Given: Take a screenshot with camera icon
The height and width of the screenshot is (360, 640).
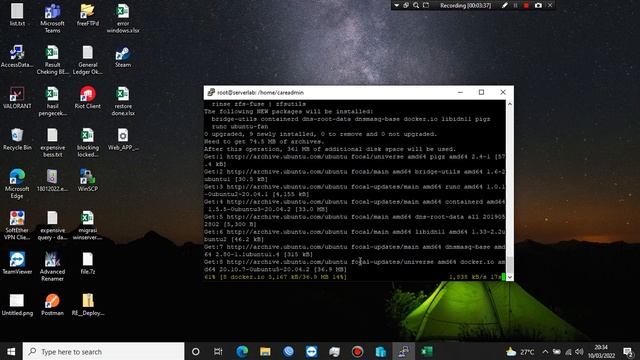Looking at the screenshot, I should point(538,5).
